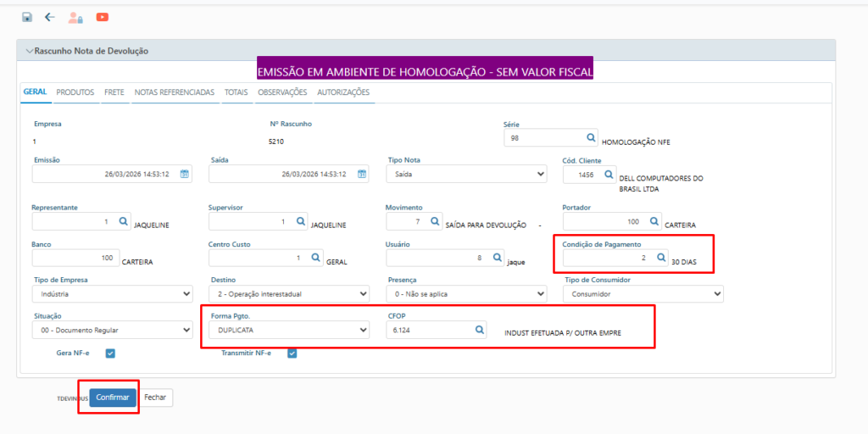This screenshot has height=434, width=868.
Task: Search Cód. Cliente with magnifier icon
Action: [608, 174]
